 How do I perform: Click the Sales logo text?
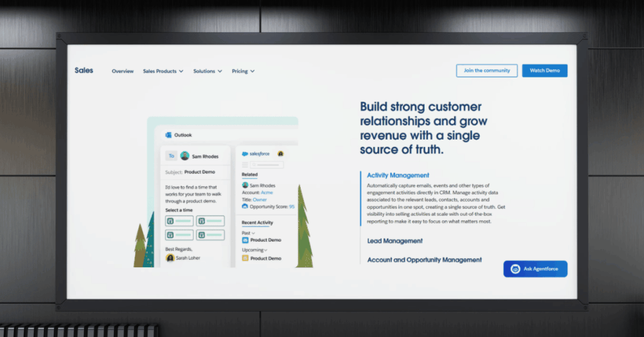[84, 70]
